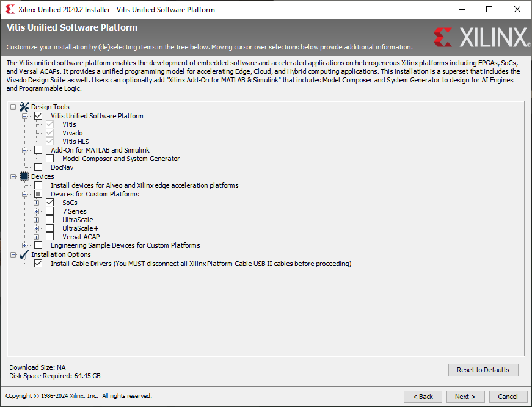532x407 pixels.
Task: Expand the 7 Series tree node
Action: (37, 211)
